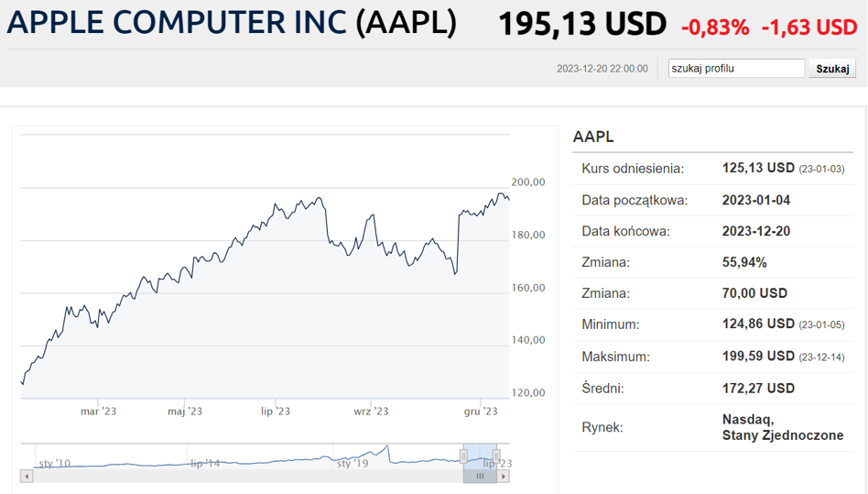Click the 2023-12-20 22:00:00 timestamp
Screen dimensions: 868x494
point(602,69)
